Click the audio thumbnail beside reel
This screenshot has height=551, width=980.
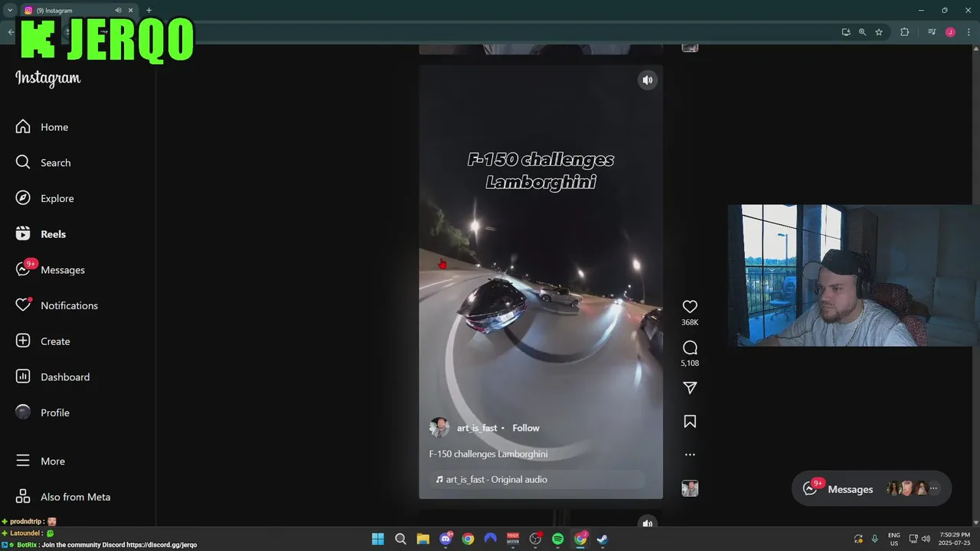pyautogui.click(x=690, y=488)
